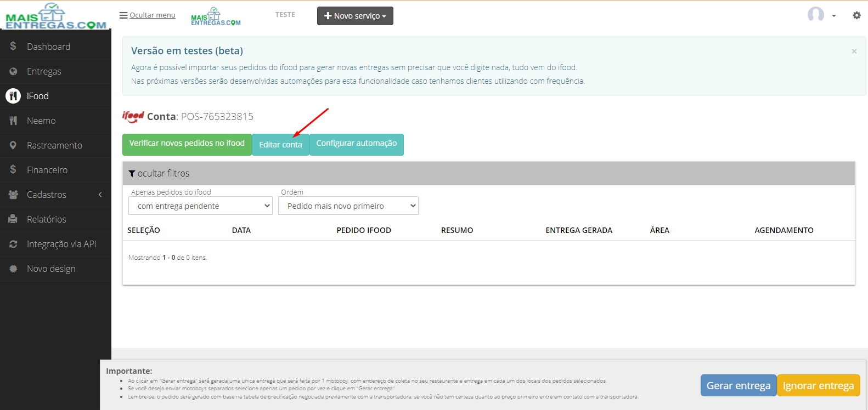Click Verificar novos pedidos no ifood

[187, 144]
